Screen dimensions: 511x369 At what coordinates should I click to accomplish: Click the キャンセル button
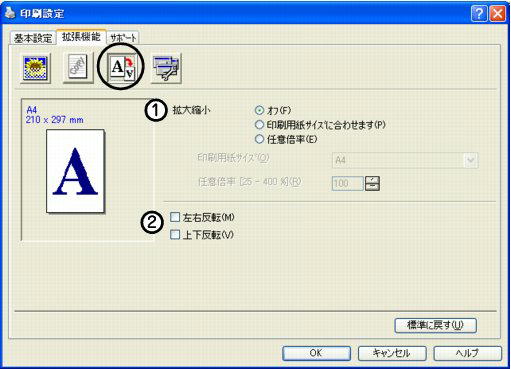[392, 353]
